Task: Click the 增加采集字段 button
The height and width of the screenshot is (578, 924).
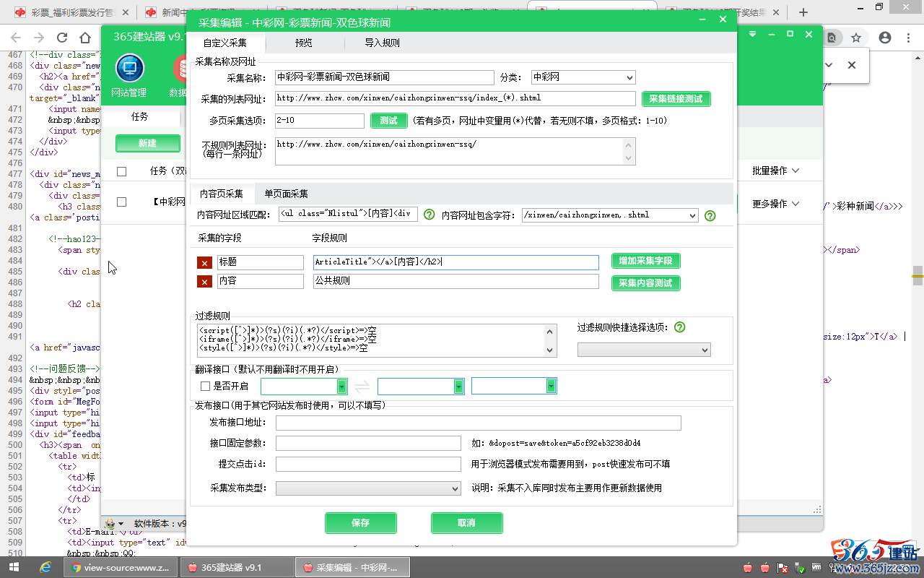Action: (645, 261)
